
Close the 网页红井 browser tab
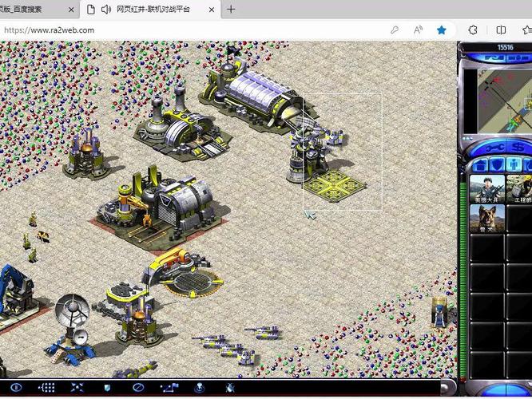(x=211, y=10)
